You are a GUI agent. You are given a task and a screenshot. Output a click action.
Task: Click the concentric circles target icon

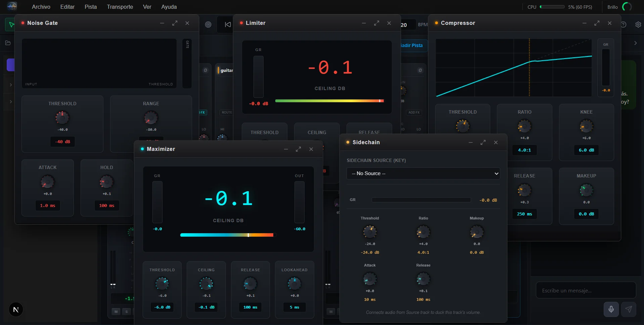[x=208, y=25]
